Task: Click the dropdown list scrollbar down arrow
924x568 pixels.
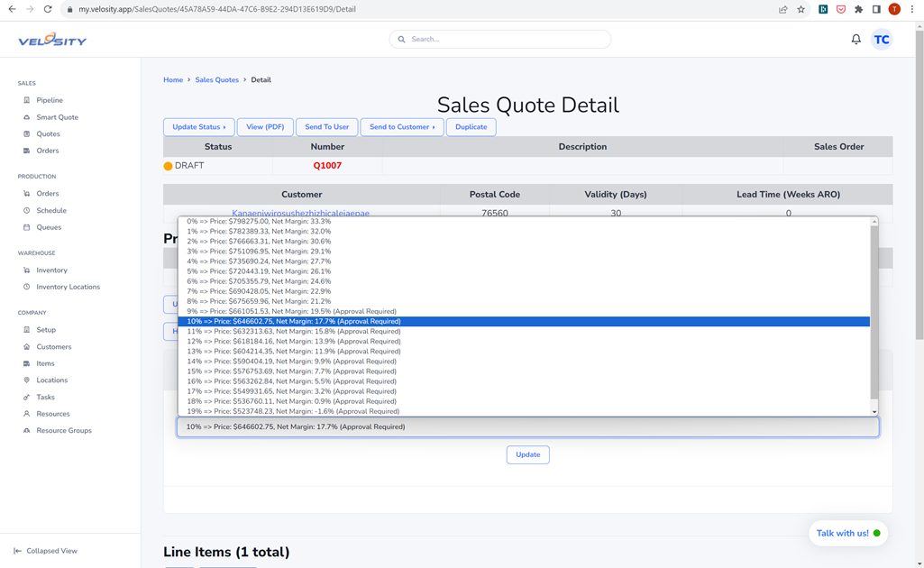Action: [x=874, y=412]
